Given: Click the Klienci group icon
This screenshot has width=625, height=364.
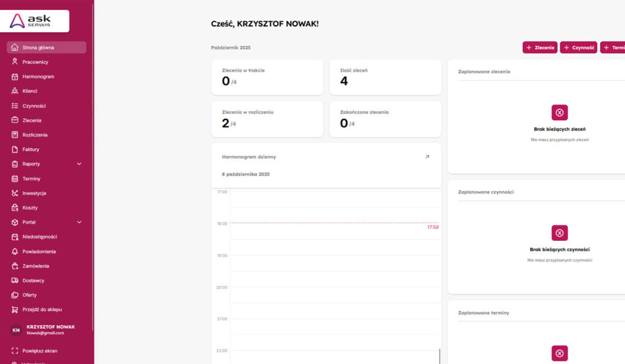Looking at the screenshot, I should [15, 91].
